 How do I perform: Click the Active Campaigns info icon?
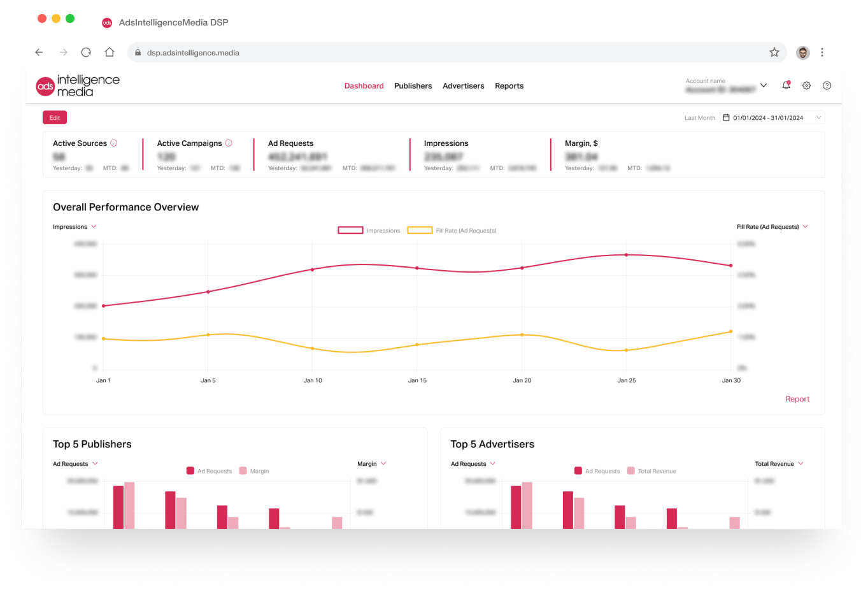click(x=229, y=143)
